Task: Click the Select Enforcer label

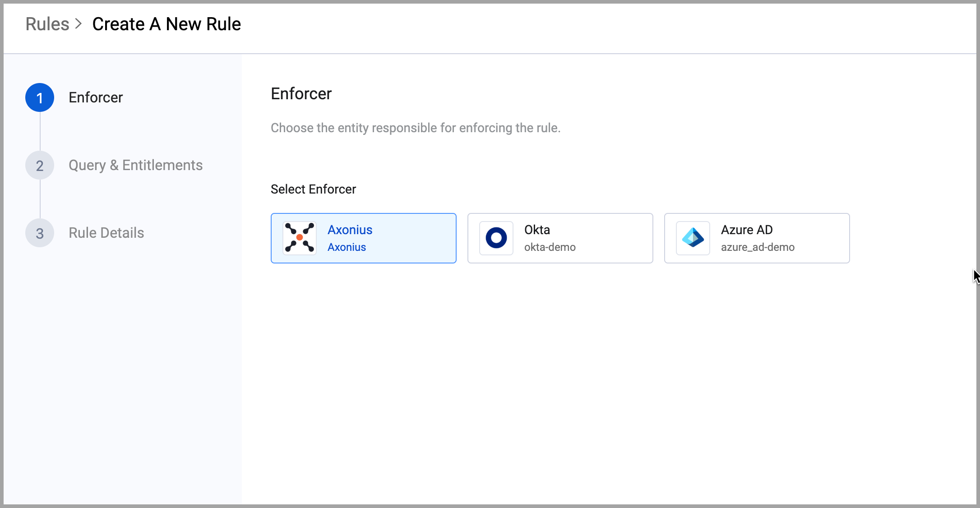Action: [313, 189]
